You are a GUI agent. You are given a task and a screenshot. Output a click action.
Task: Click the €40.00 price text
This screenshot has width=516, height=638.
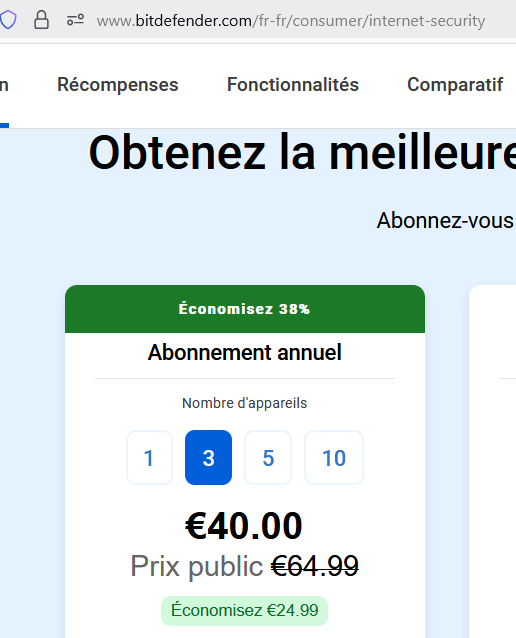point(244,526)
